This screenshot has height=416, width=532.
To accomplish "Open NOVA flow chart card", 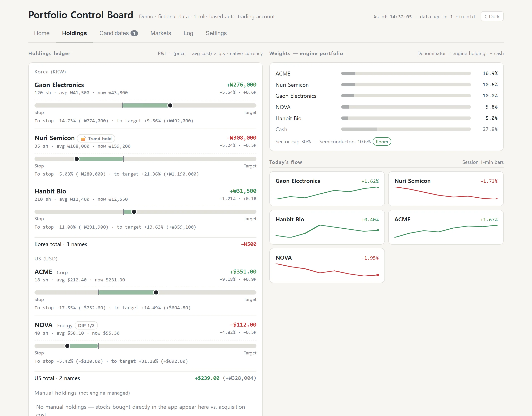I will click(x=327, y=266).
